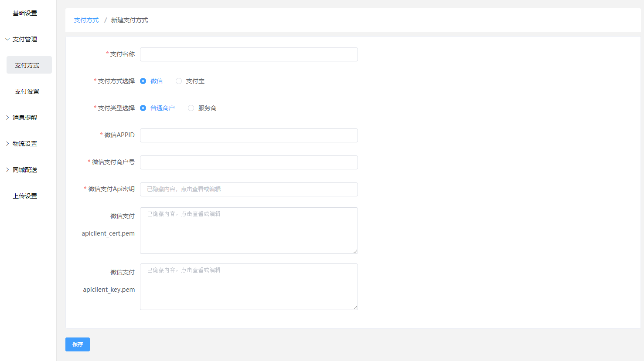Expand the 消息提醒 chevron arrow
644x361 pixels.
point(7,118)
